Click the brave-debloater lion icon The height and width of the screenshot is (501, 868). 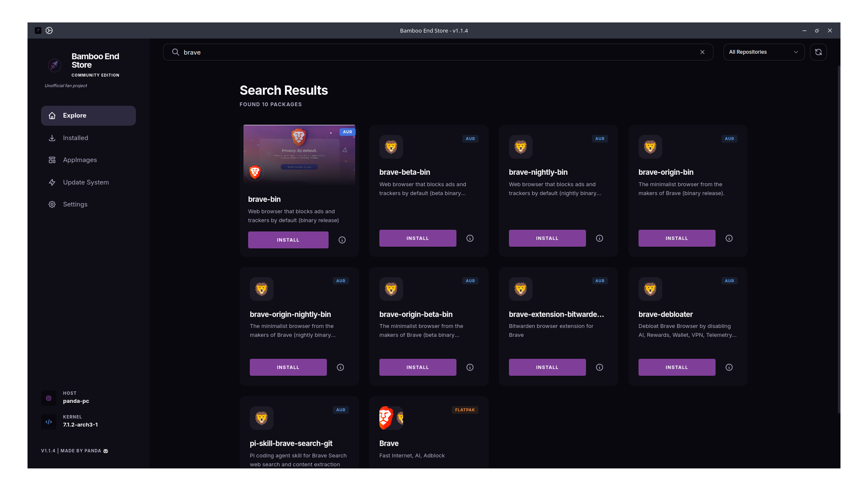coord(650,289)
